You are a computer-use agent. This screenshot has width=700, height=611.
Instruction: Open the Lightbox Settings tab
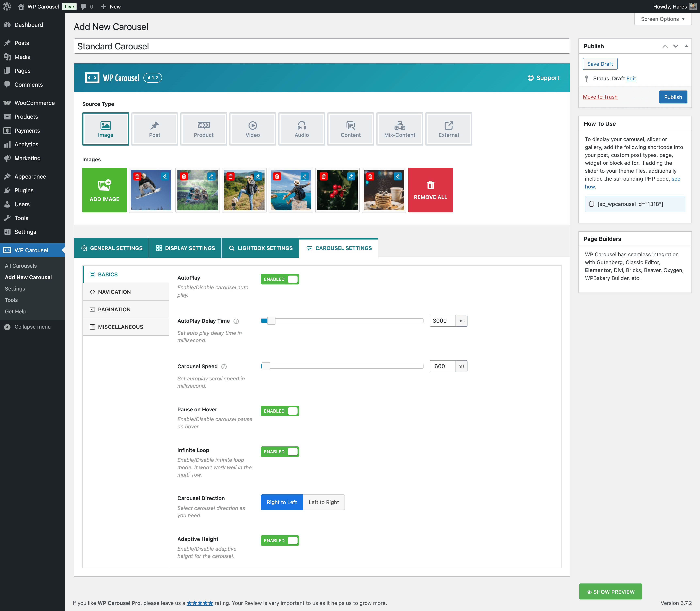[260, 248]
